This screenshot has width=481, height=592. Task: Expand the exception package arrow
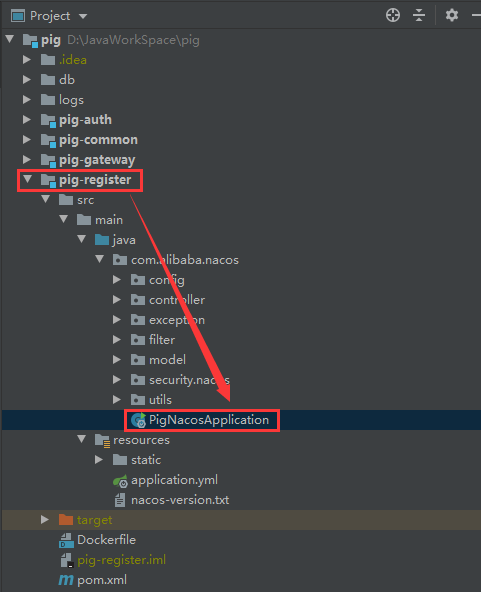(x=117, y=319)
